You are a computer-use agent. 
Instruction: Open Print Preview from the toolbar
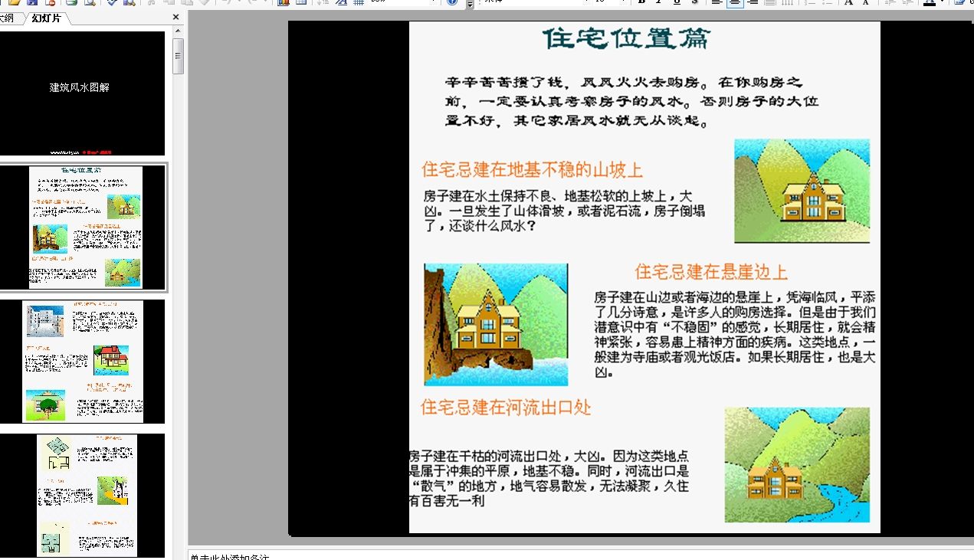click(88, 3)
